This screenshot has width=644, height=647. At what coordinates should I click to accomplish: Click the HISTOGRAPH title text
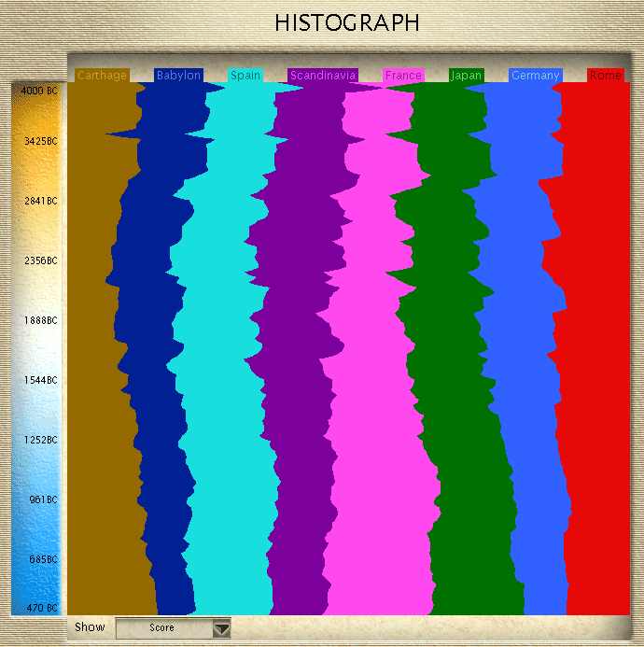click(347, 22)
